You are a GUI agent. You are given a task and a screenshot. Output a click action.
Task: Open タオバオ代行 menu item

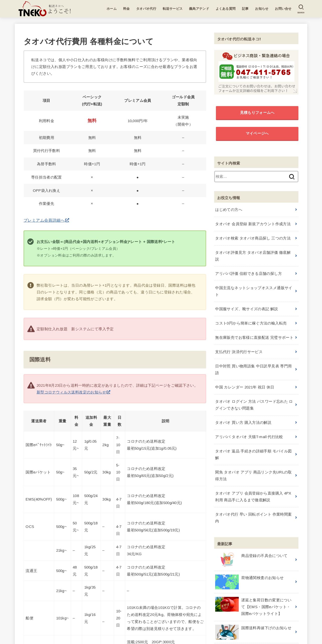[146, 9]
